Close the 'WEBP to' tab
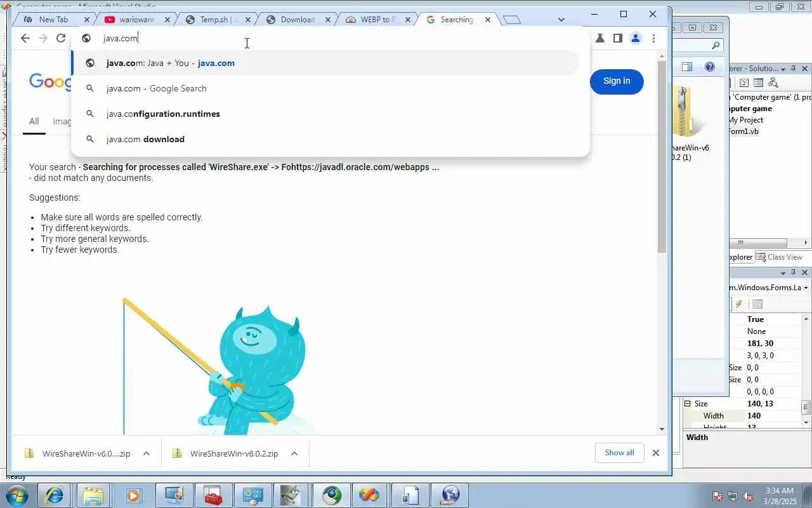Viewport: 812px width, 508px height. point(408,20)
